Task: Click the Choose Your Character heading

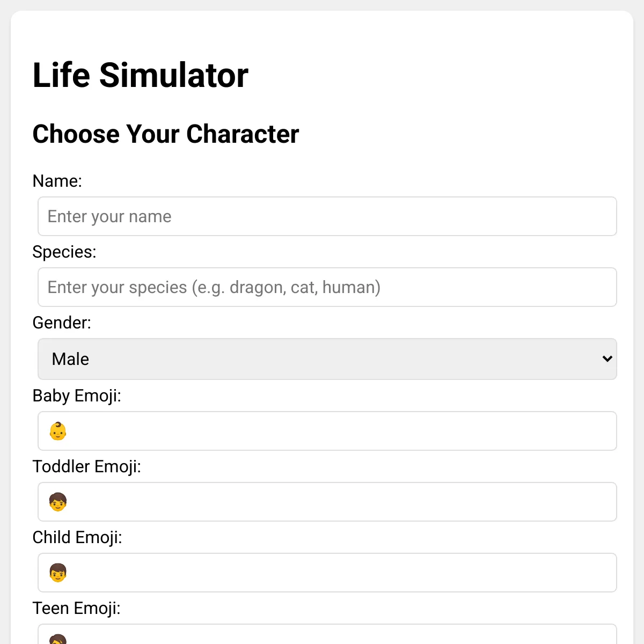Action: point(166,134)
